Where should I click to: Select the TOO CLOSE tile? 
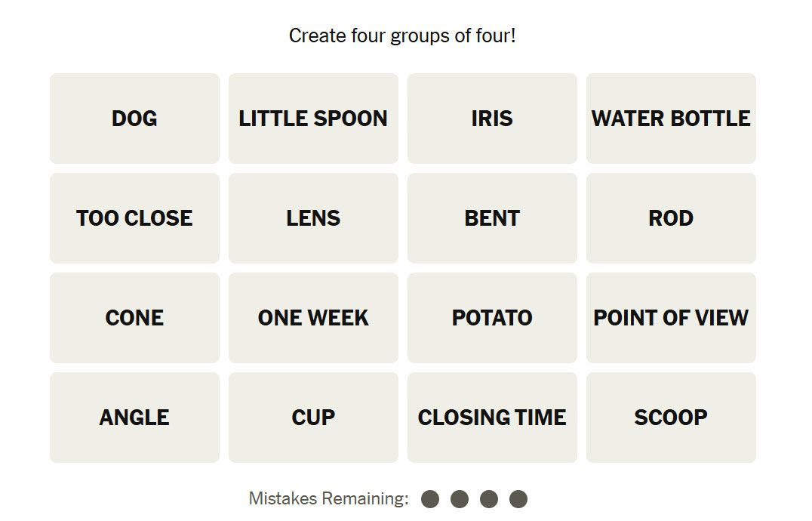(x=134, y=218)
